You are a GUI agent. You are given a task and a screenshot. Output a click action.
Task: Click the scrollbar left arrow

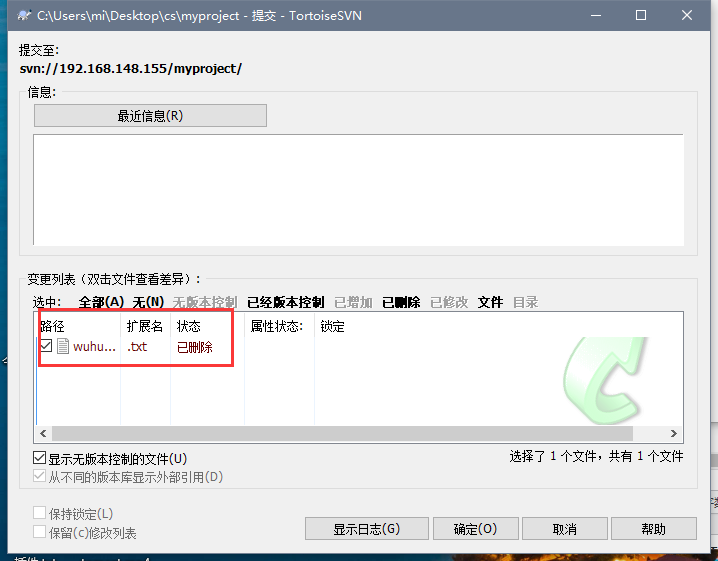(x=43, y=433)
